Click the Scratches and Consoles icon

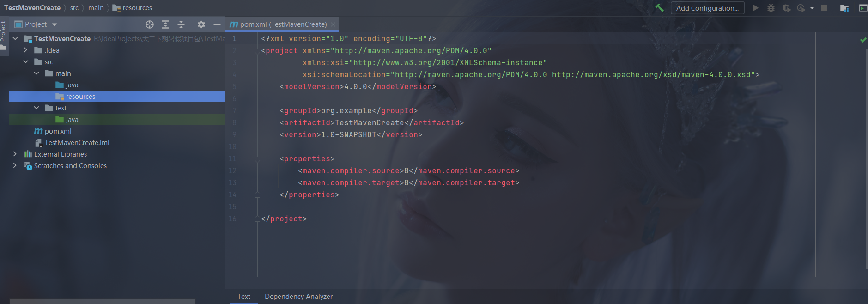28,165
